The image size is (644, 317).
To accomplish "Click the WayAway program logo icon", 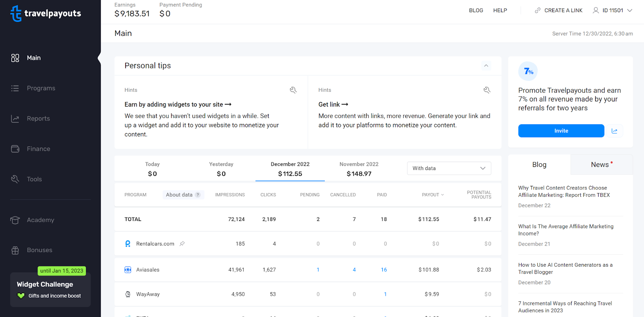I will point(128,294).
